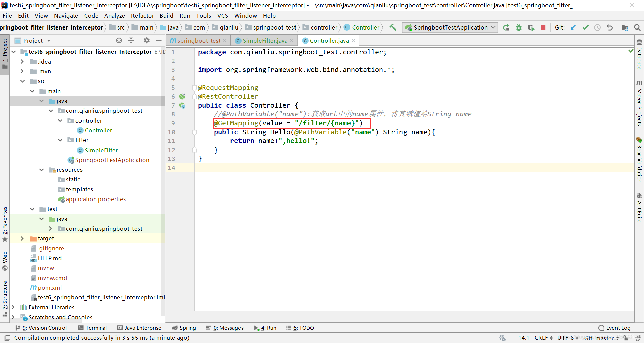Open the VCS menu
This screenshot has width=644, height=343.
[x=222, y=16]
